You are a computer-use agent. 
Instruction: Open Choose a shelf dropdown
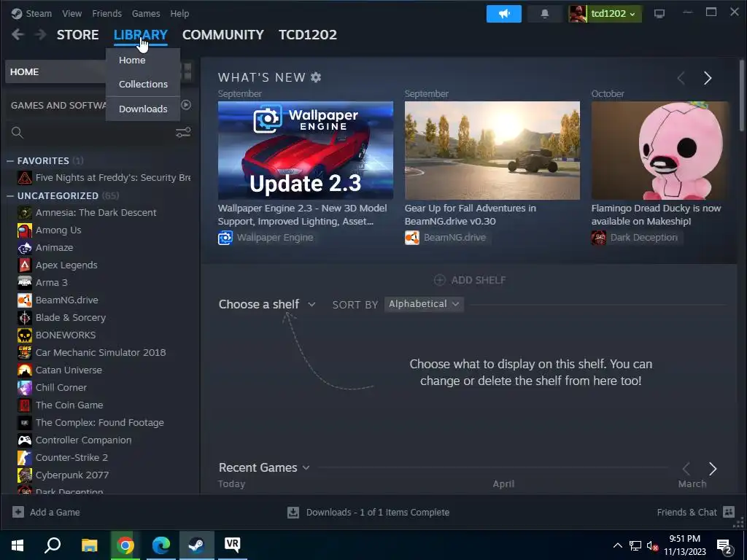tap(267, 304)
